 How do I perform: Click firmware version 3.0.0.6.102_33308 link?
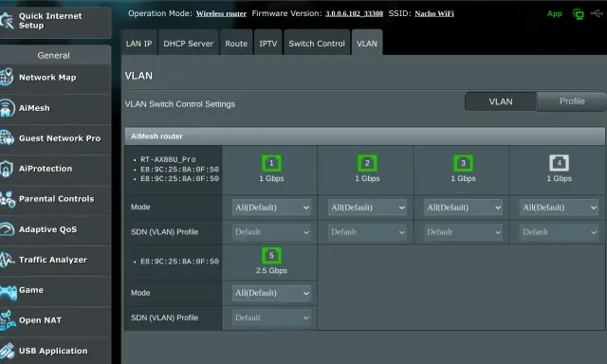point(354,13)
